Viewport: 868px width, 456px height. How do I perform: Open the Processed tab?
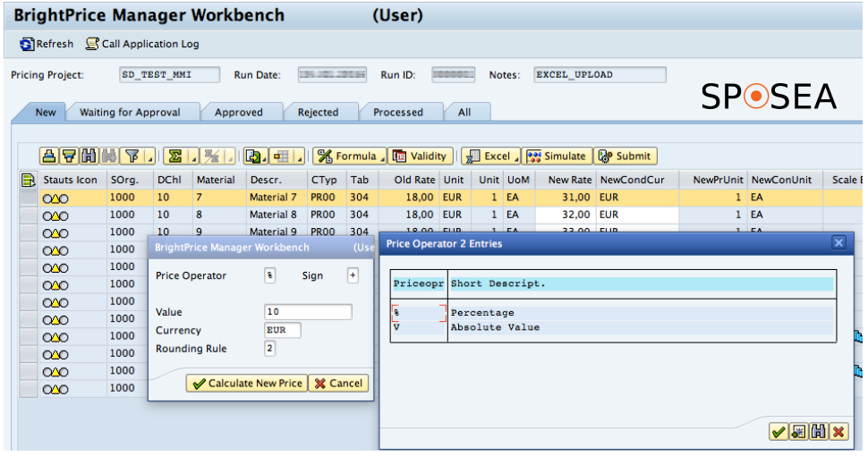pyautogui.click(x=398, y=113)
